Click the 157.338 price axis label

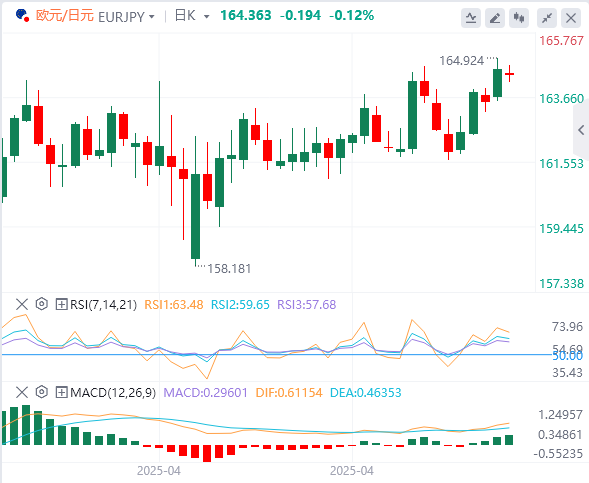[562, 284]
